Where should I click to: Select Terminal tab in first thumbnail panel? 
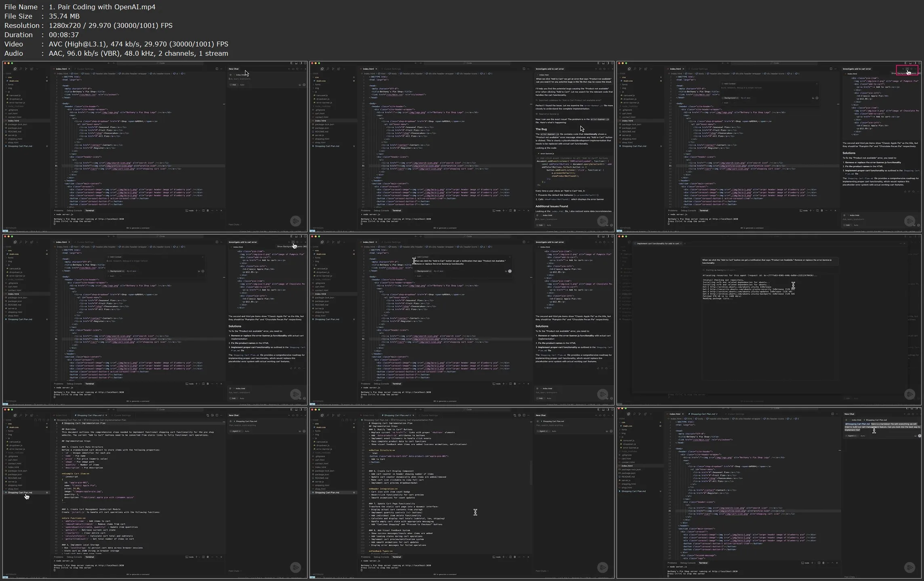[x=90, y=210]
